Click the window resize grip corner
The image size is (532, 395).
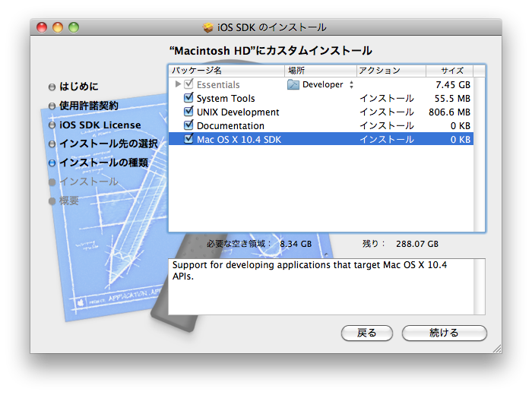coord(496,347)
